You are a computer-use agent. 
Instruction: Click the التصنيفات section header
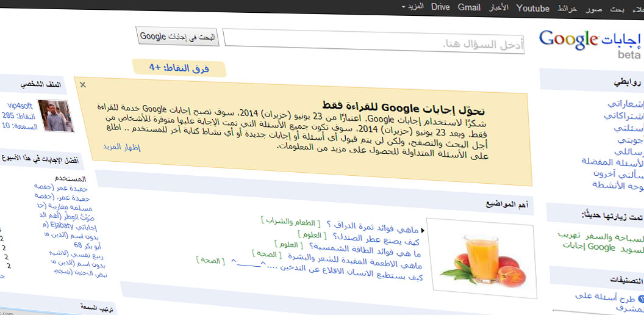click(x=625, y=280)
